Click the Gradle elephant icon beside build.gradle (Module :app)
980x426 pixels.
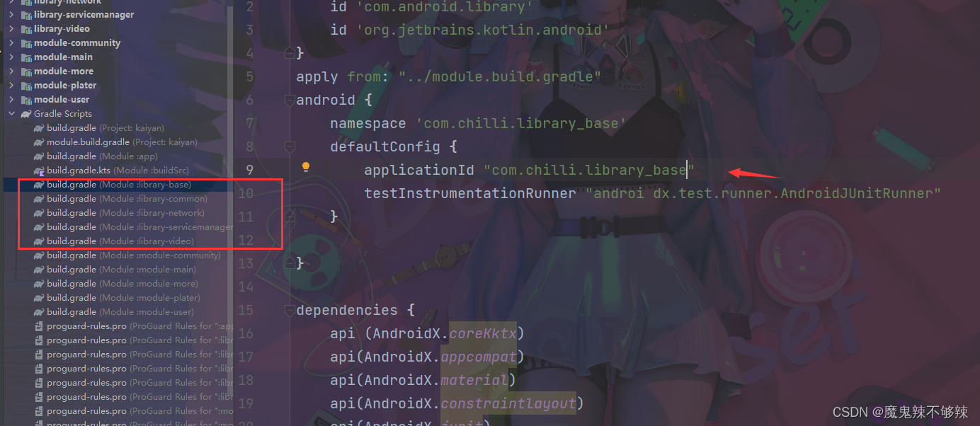39,156
